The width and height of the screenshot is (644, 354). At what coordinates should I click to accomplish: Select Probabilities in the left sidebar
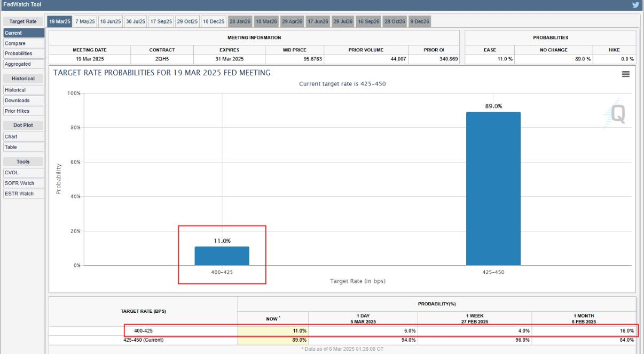click(18, 53)
